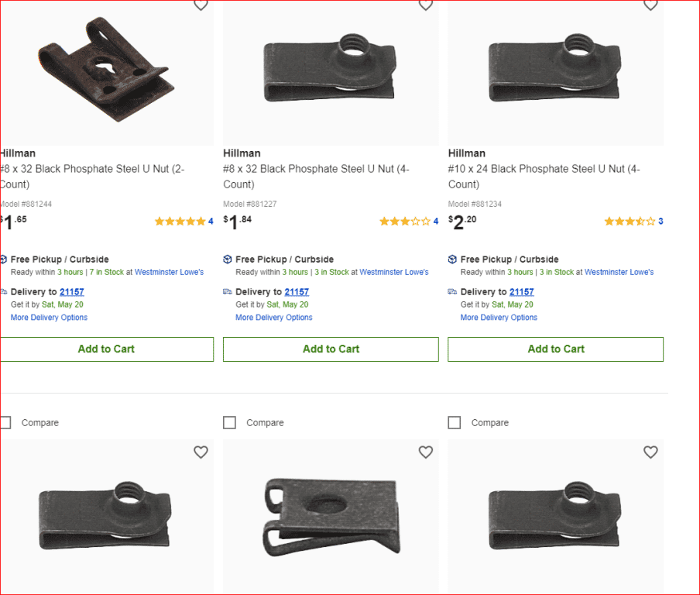Viewport: 700px width, 595px height.
Task: Favorite the bottom-right U nut product
Action: coord(650,452)
